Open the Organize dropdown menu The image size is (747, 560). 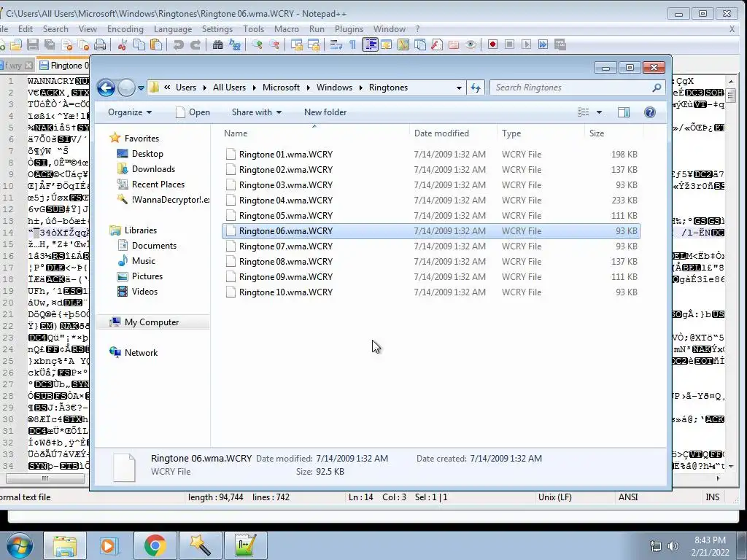pos(130,112)
